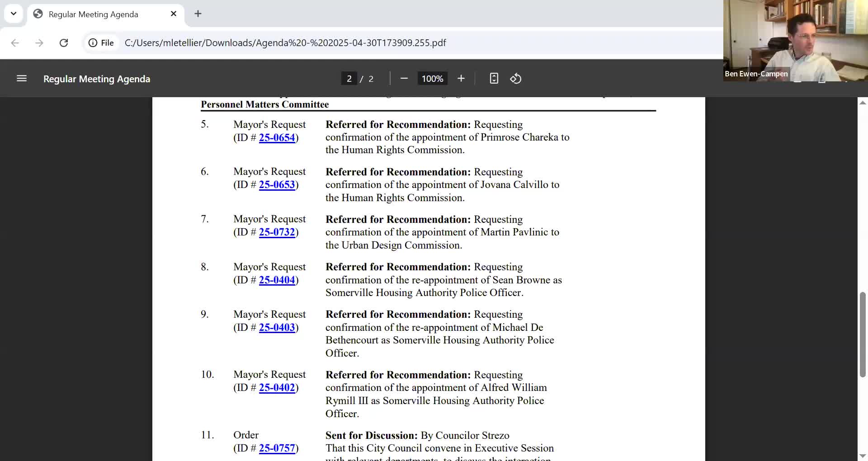Zoom out of the PDF

[x=404, y=79]
